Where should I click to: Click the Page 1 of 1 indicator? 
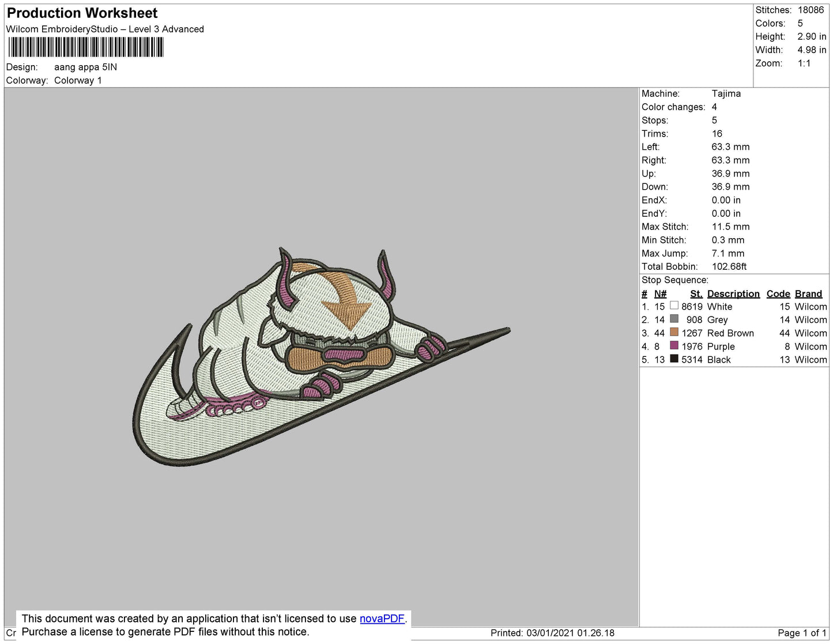802,632
